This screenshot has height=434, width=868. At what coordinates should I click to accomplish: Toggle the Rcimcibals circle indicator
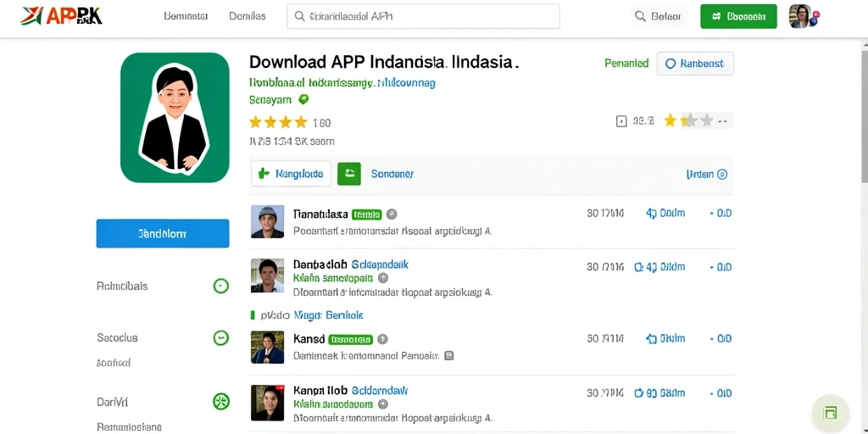coord(221,287)
